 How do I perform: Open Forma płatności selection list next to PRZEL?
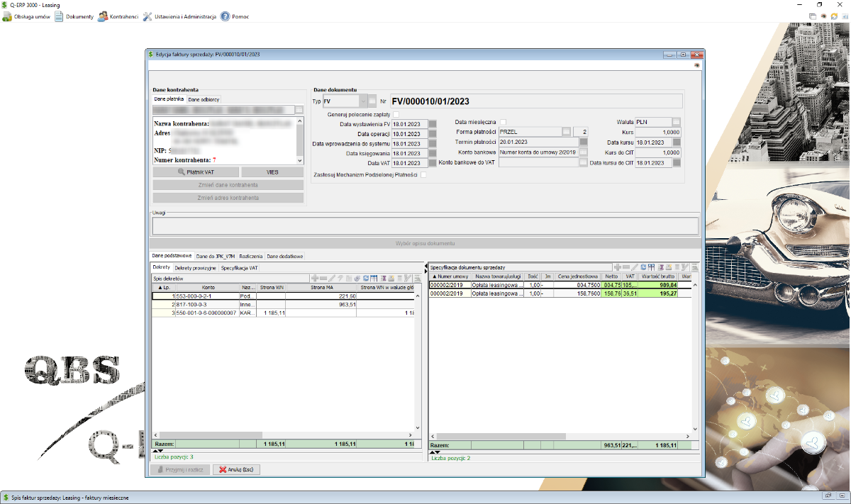(x=565, y=132)
